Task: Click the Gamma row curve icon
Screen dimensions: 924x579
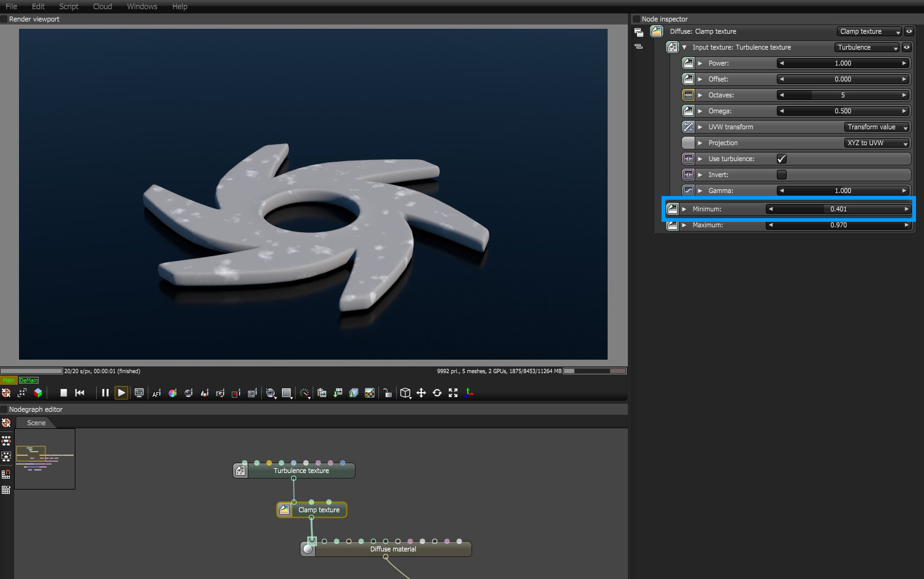Action: pos(689,191)
